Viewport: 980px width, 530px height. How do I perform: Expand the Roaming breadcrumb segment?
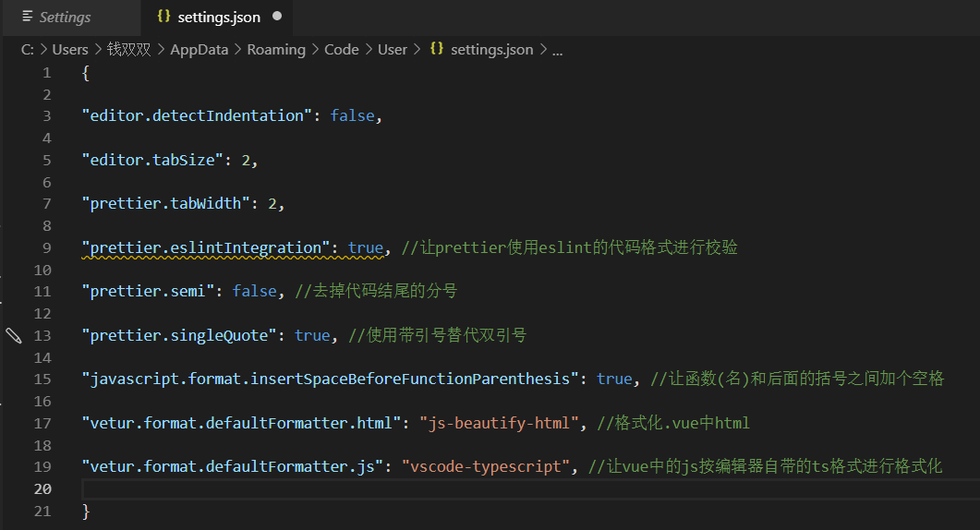pyautogui.click(x=275, y=50)
